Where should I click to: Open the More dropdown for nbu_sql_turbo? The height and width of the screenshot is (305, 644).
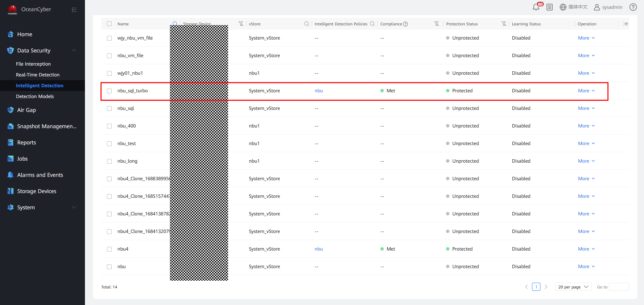[x=586, y=91]
